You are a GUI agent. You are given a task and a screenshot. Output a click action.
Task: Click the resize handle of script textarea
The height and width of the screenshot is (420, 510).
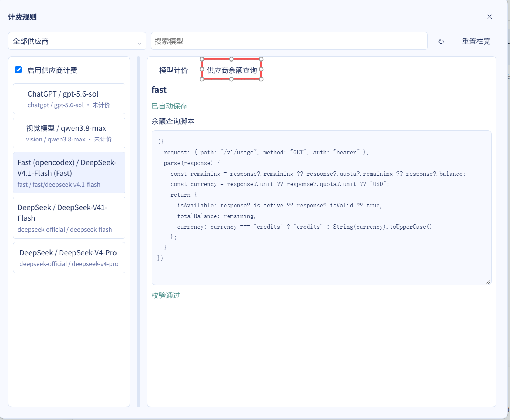[x=488, y=281]
